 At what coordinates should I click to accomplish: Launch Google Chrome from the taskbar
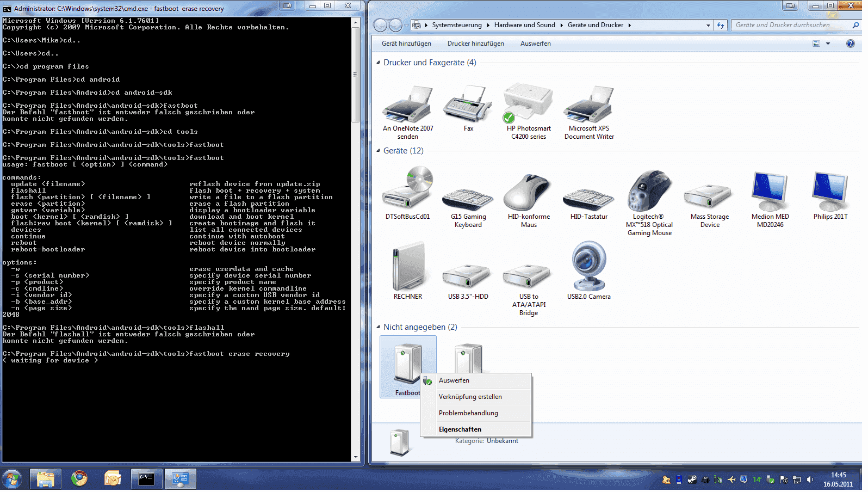79,479
